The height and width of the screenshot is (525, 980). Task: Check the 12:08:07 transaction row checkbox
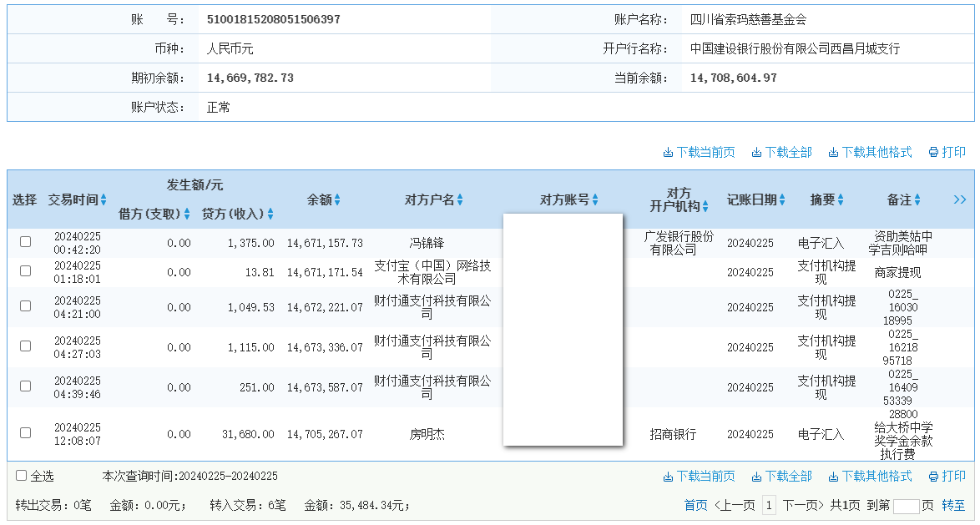(26, 432)
